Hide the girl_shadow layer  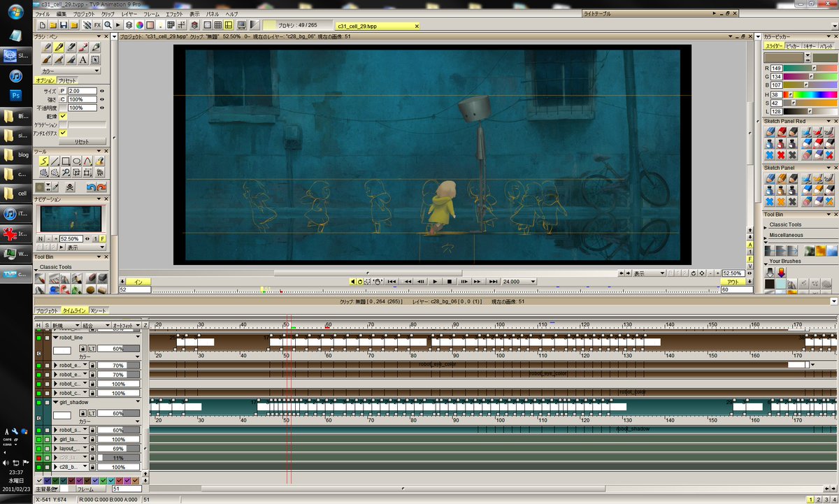point(38,403)
